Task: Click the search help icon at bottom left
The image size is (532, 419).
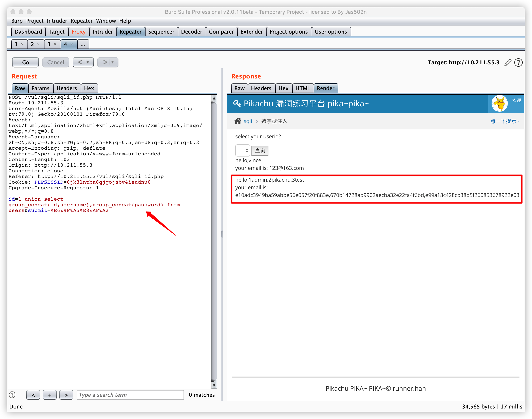Action: [12, 395]
